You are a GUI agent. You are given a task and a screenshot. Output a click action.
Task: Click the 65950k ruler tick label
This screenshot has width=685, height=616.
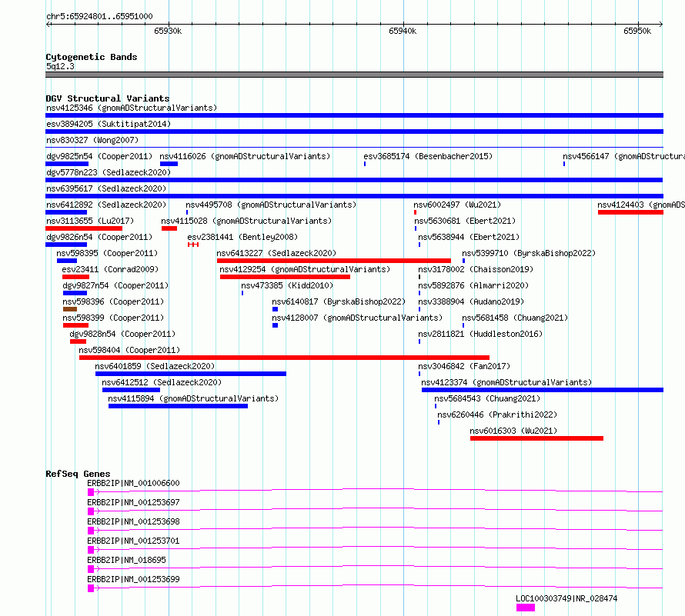click(637, 31)
